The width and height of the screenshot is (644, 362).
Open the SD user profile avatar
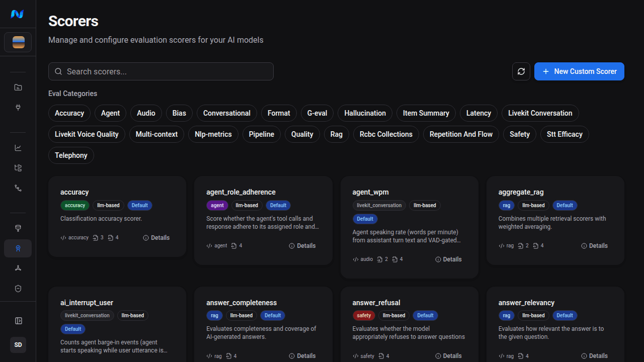click(18, 345)
